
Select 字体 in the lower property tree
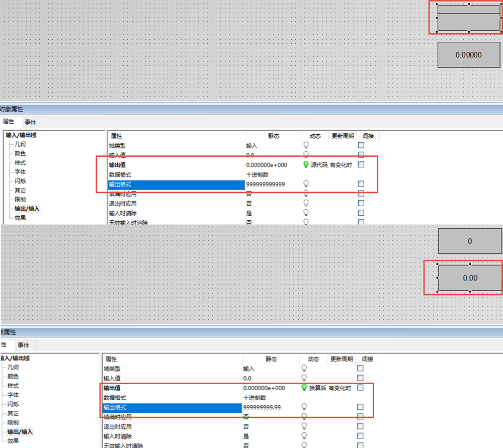point(13,395)
